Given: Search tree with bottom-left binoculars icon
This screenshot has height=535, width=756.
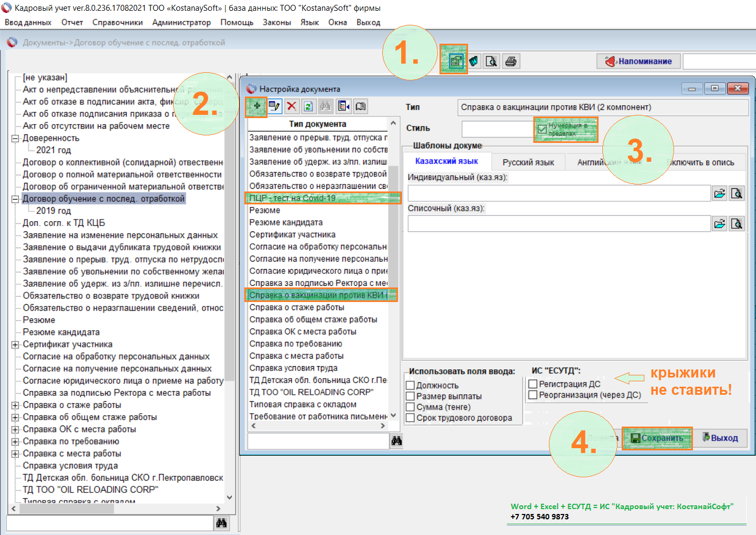Looking at the screenshot, I should point(221,523).
